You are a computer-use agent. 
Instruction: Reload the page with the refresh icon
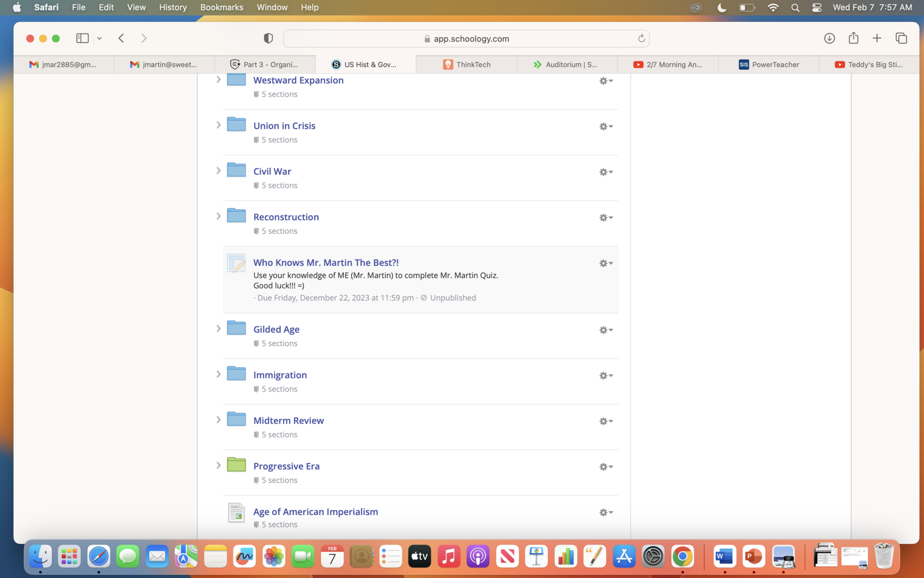point(641,38)
